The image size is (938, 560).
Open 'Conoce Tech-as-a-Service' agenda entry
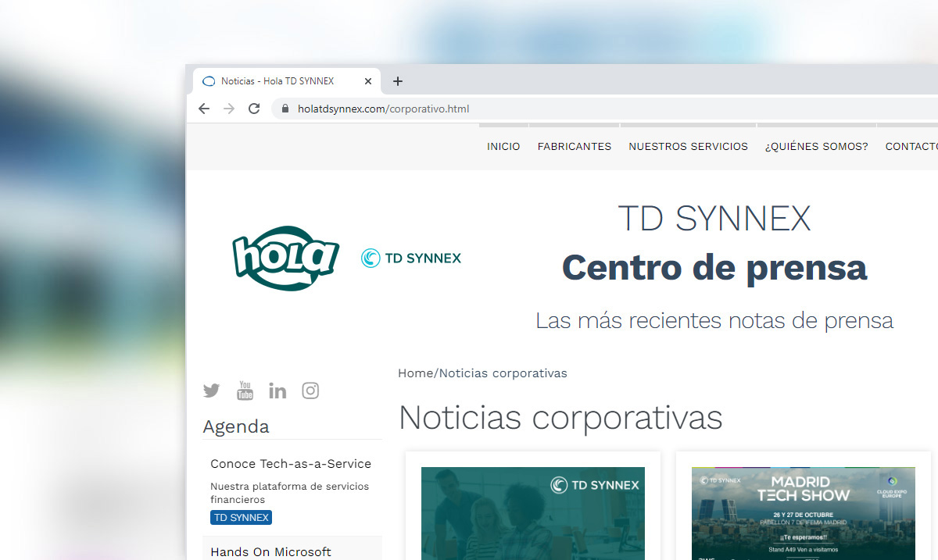(290, 463)
